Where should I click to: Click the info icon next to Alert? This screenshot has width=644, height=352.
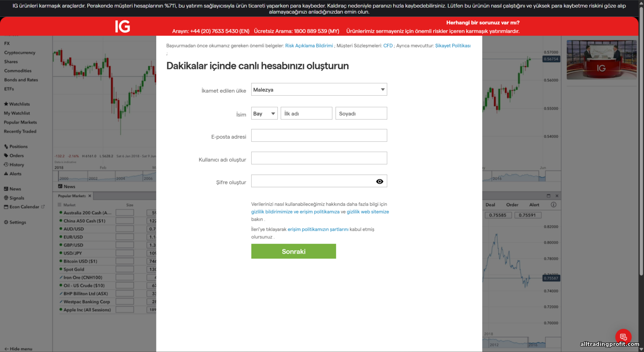coord(553,205)
